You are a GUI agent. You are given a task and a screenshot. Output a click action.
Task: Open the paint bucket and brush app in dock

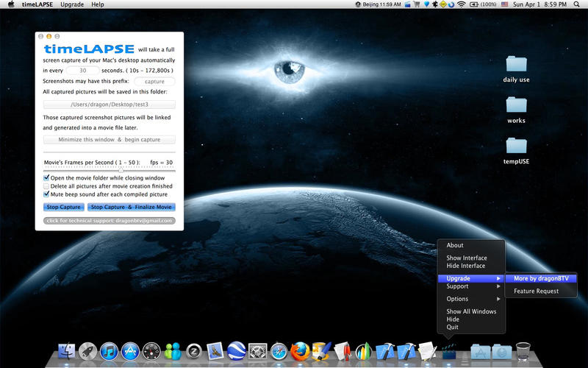point(321,351)
